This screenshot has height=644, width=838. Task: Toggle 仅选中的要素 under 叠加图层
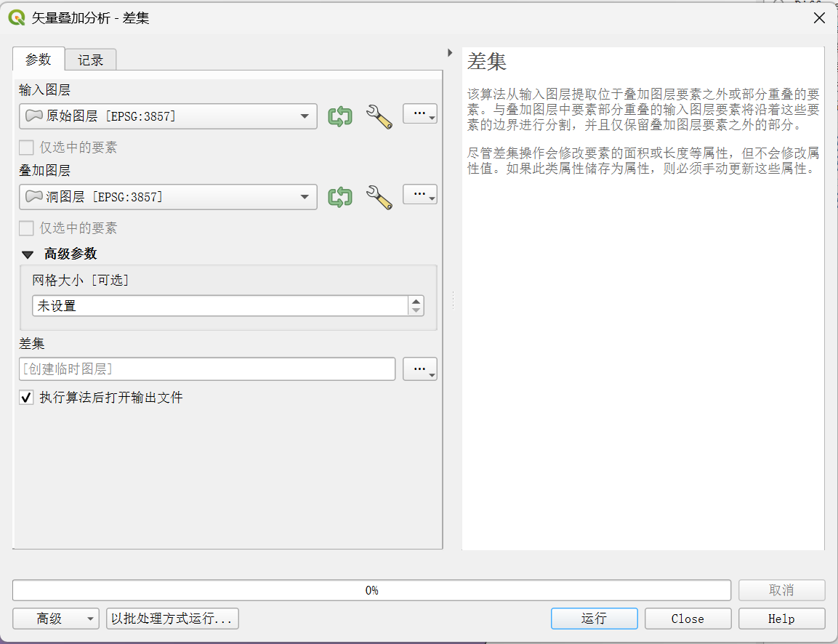(26, 228)
